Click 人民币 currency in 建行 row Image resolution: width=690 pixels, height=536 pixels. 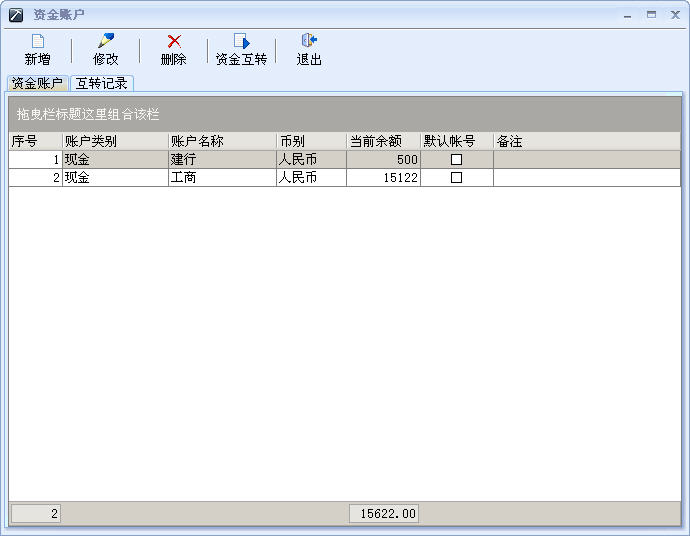pos(311,159)
